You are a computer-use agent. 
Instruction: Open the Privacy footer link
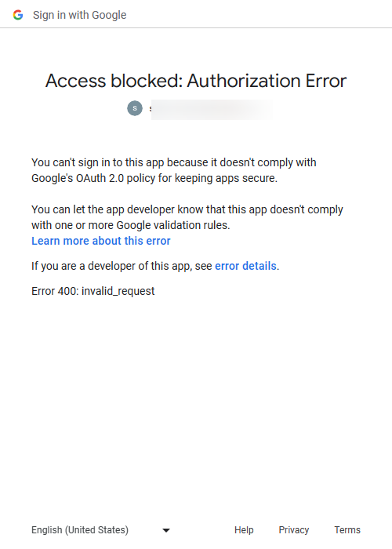tap(294, 530)
